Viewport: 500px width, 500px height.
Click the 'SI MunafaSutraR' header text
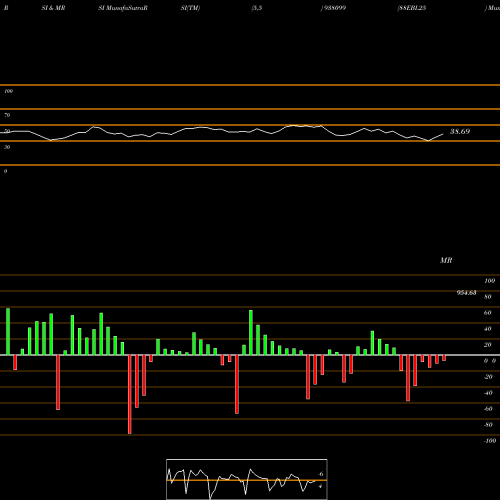[123, 8]
